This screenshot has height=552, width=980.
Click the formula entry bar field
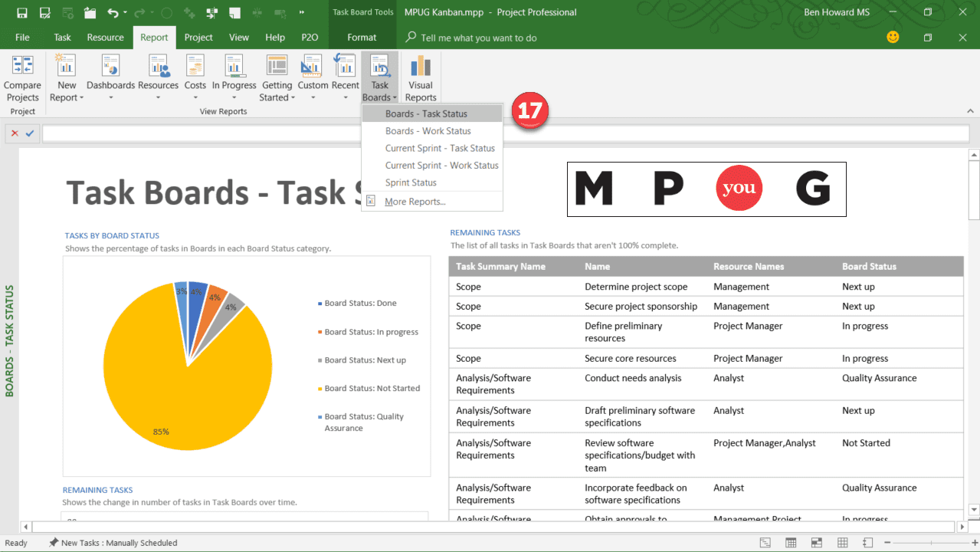click(506, 133)
